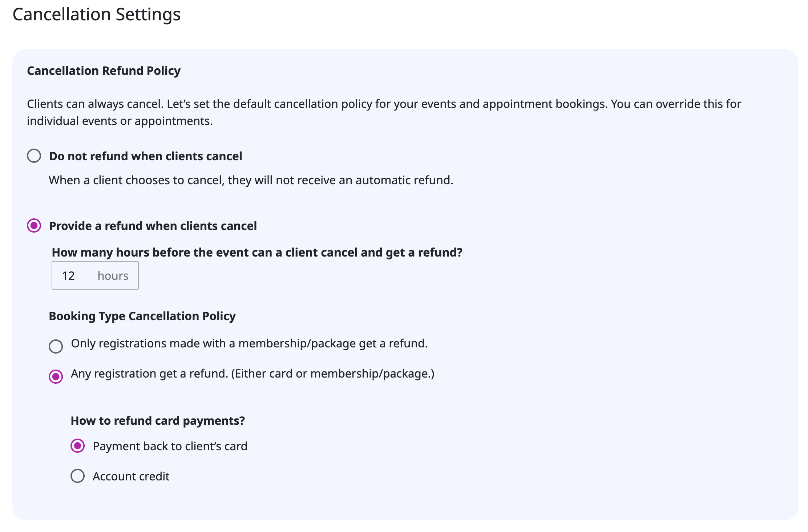The width and height of the screenshot is (808, 532).
Task: Click the 'Booking Type Cancellation Policy' heading
Action: click(x=142, y=316)
